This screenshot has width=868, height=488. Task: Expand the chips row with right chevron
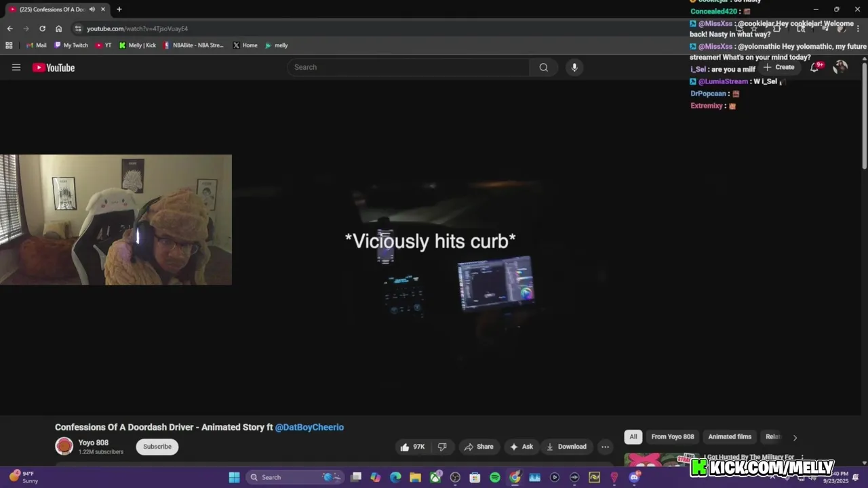(795, 437)
